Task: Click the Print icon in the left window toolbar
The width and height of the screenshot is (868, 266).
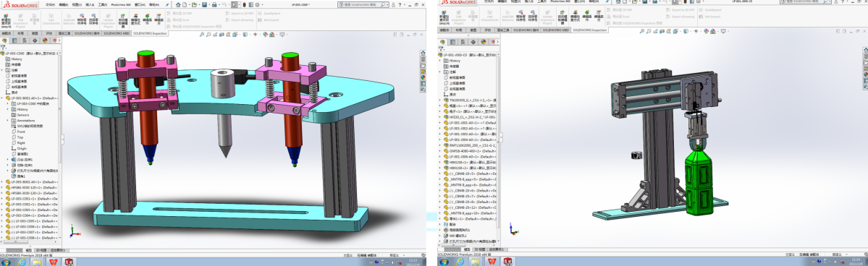Action: (x=214, y=4)
